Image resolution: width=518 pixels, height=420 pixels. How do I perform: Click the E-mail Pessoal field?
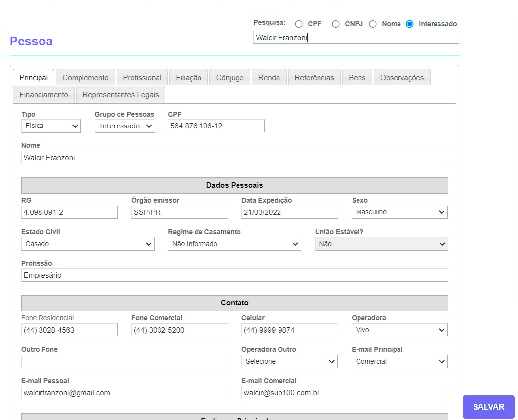(124, 393)
